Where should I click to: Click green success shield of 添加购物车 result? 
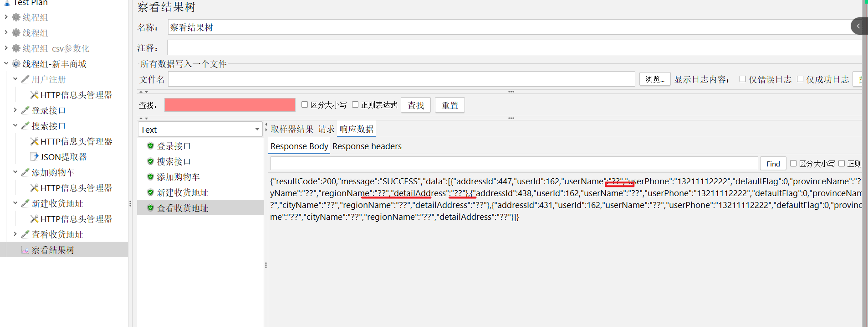coord(150,177)
